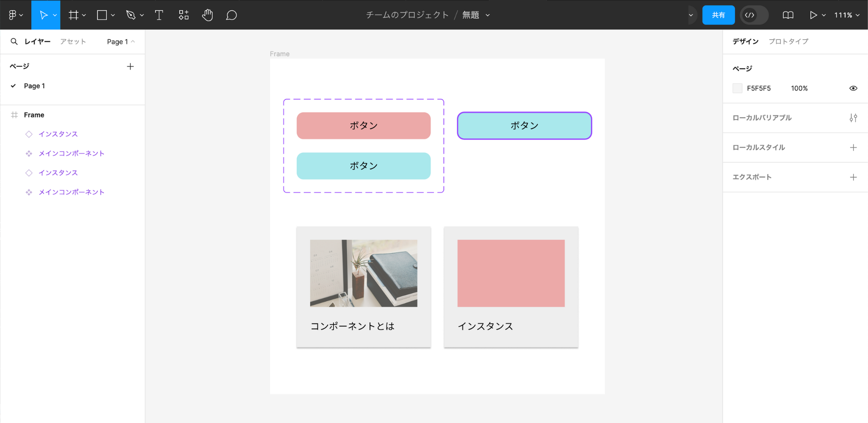The width and height of the screenshot is (868, 423).
Task: Switch to the レイヤー tab
Action: coord(37,41)
